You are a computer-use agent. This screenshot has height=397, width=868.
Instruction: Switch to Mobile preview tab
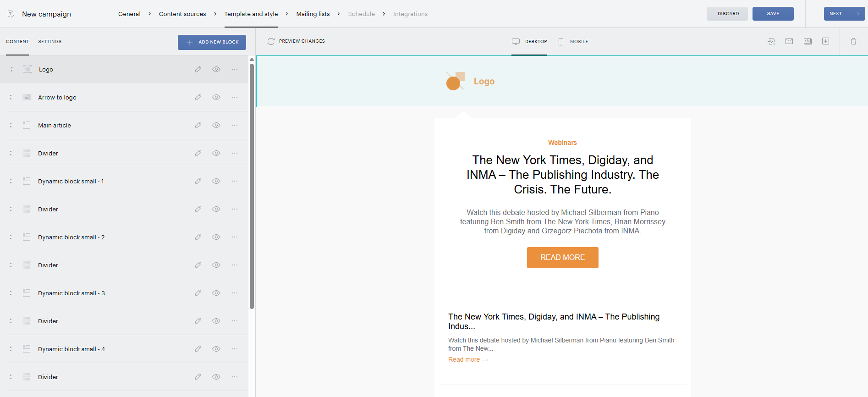pos(573,41)
